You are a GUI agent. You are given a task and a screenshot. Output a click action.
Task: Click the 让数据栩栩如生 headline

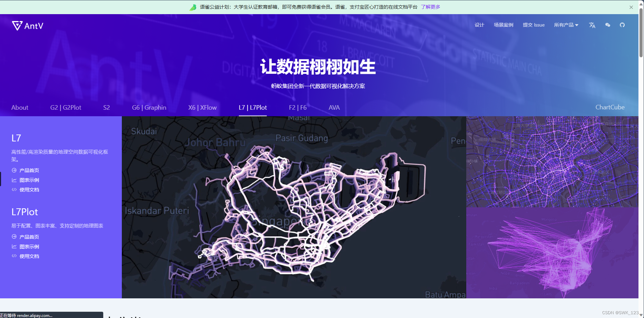(318, 67)
